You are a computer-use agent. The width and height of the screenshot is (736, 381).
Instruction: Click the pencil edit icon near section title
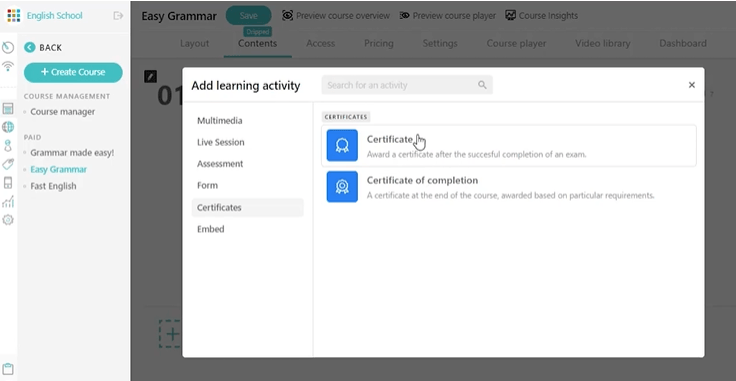[150, 76]
